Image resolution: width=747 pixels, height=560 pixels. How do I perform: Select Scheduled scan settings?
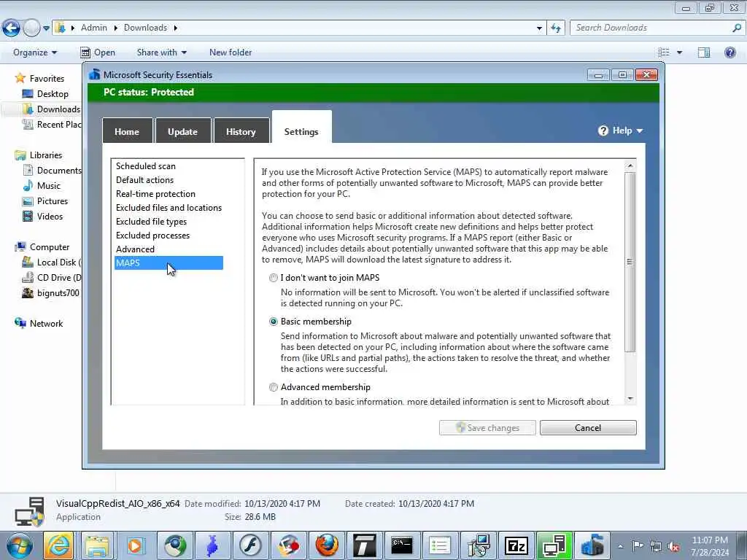[146, 166]
